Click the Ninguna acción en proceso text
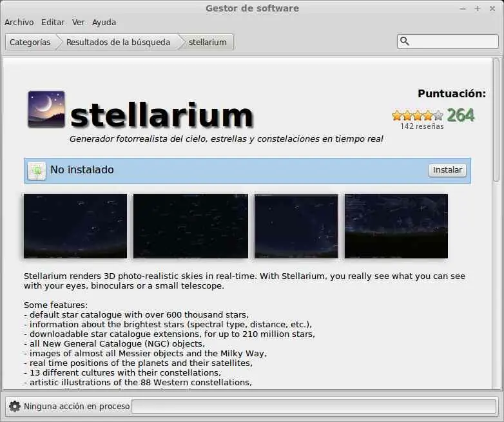Screen dimensions: 504x422 click(77, 407)
